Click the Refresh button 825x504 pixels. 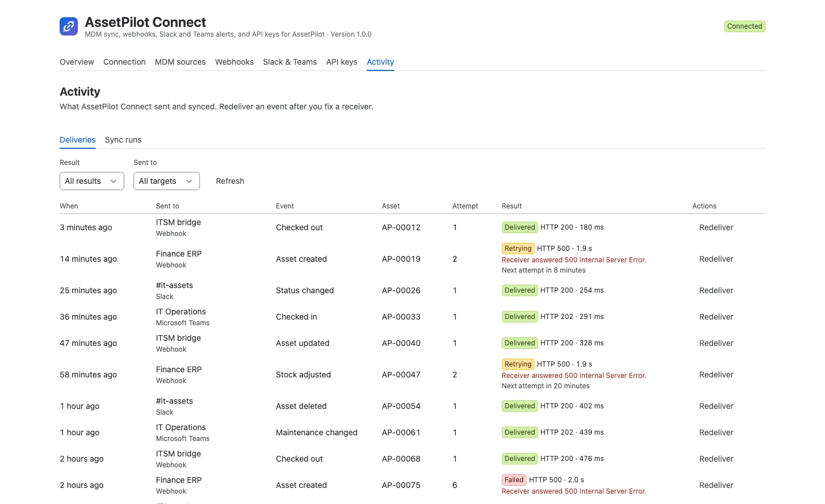point(230,181)
